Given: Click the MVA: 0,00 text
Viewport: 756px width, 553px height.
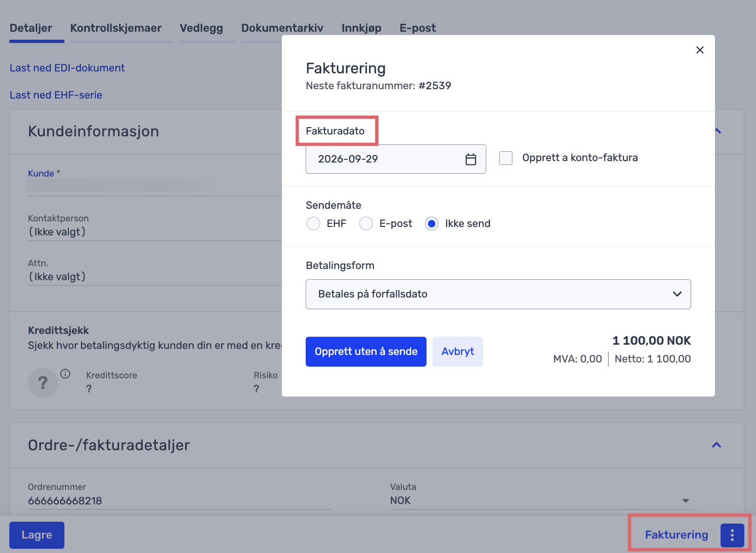Looking at the screenshot, I should pyautogui.click(x=577, y=359).
